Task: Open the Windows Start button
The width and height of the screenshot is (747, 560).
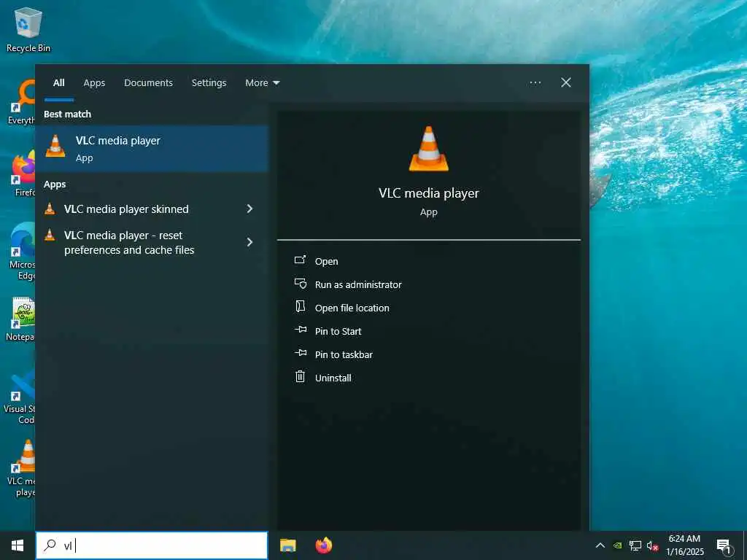Action: 18,545
